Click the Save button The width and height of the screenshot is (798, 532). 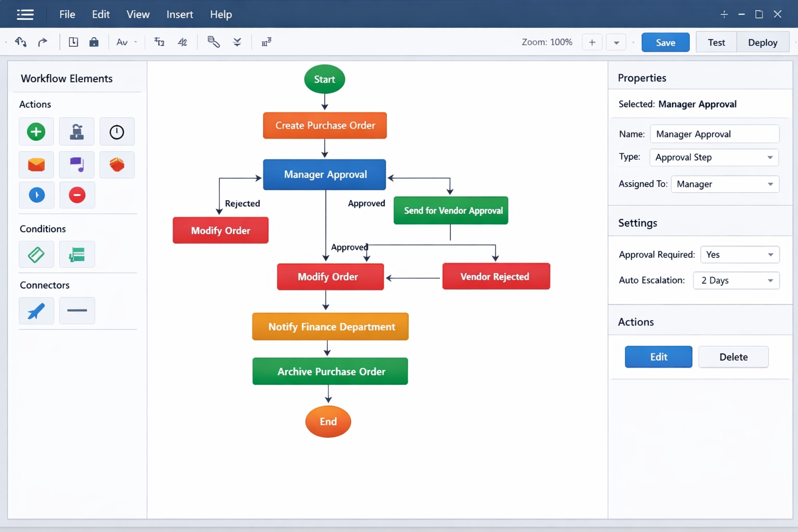(665, 43)
